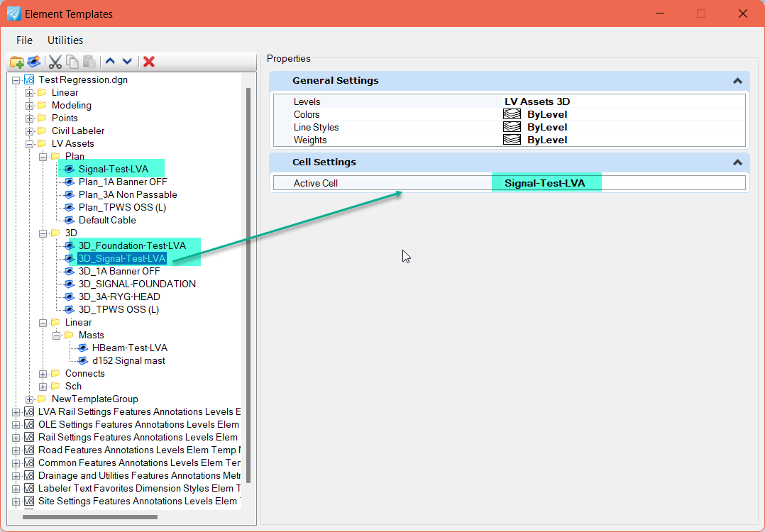Click the vertical scrollbar of the tree
The height and width of the screenshot is (532, 765).
pos(248,284)
